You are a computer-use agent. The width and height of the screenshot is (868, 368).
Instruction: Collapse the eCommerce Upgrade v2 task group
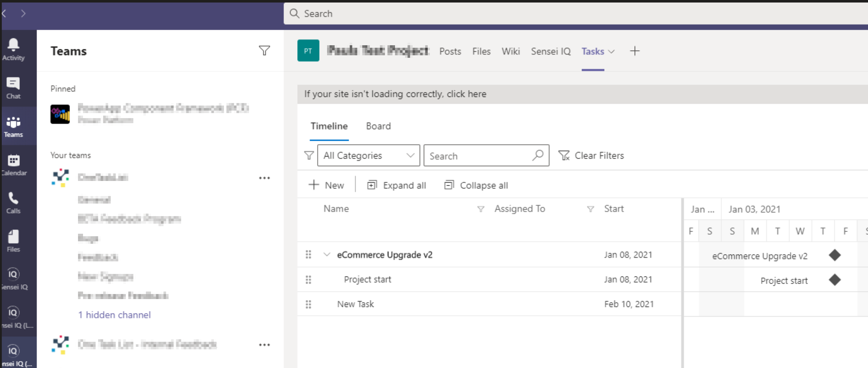pos(327,255)
